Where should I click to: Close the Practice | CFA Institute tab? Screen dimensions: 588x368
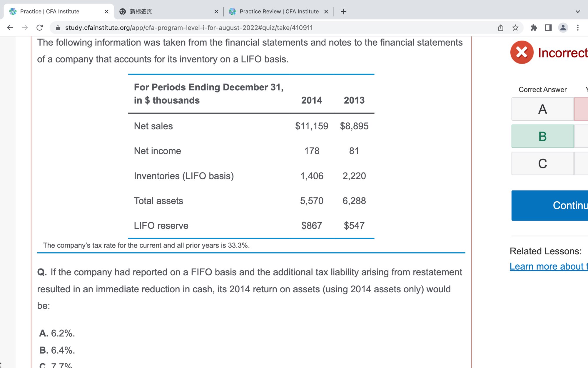click(106, 11)
